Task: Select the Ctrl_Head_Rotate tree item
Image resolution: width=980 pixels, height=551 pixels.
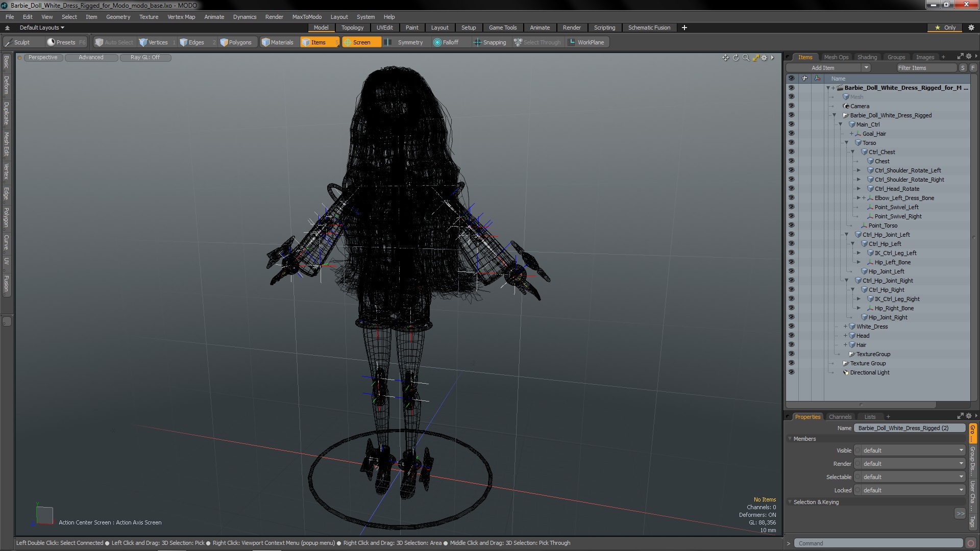Action: [x=896, y=189]
